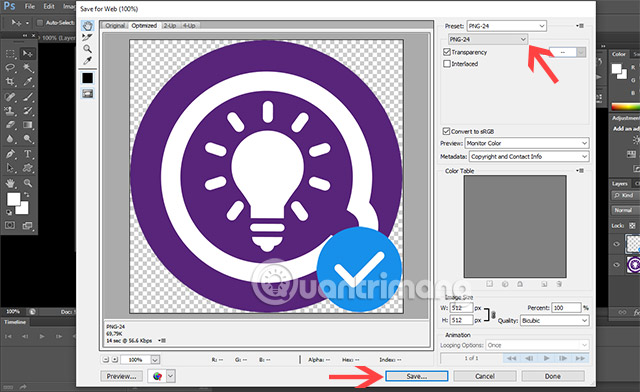Toggle Auto-Select checkbox in options bar
640x392 pixels.
(40, 22)
